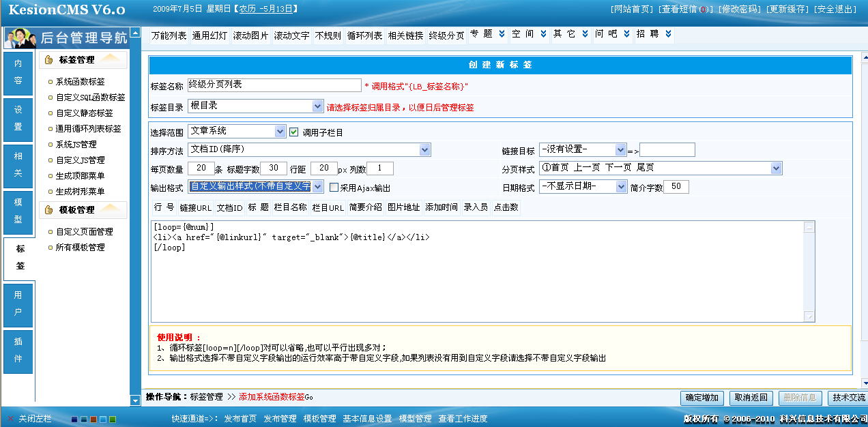Enable the 采用Ajax输出 checkbox
The image size is (868, 427).
point(334,188)
